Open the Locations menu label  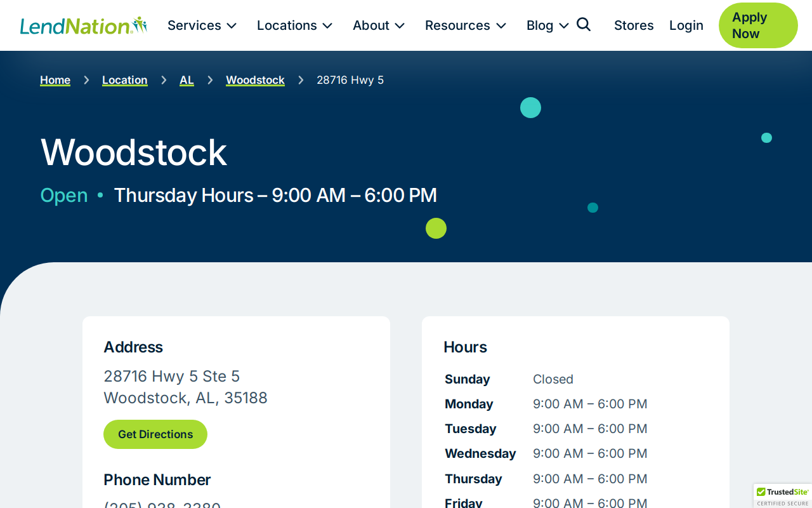287,25
